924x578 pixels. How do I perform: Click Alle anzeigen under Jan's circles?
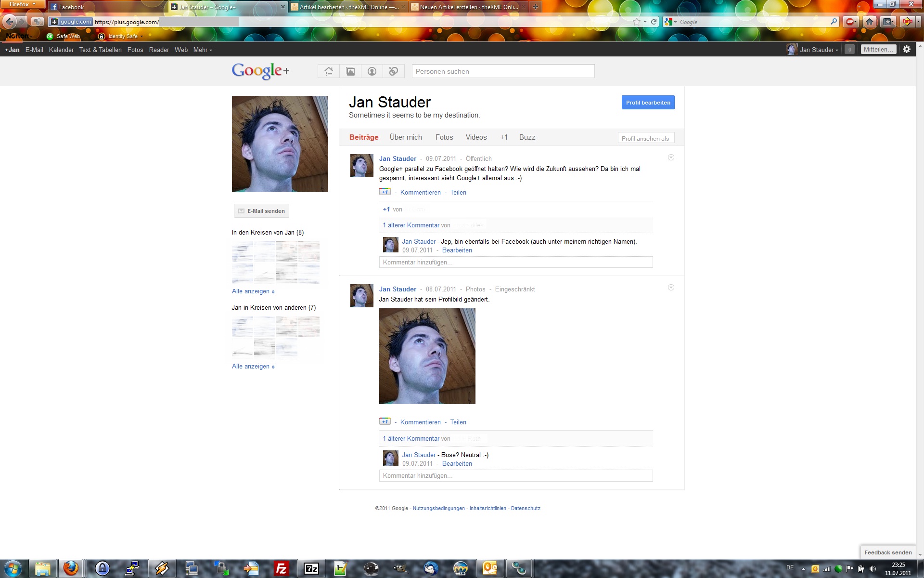click(x=253, y=291)
